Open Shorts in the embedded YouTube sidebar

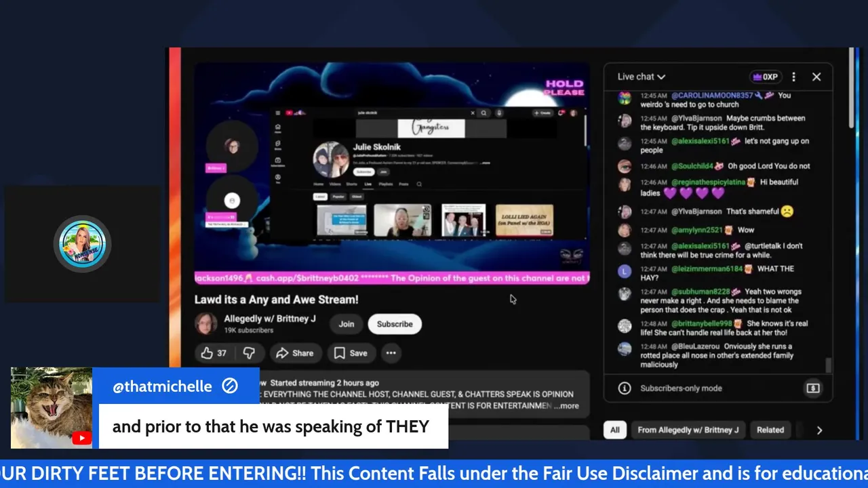pos(278,145)
